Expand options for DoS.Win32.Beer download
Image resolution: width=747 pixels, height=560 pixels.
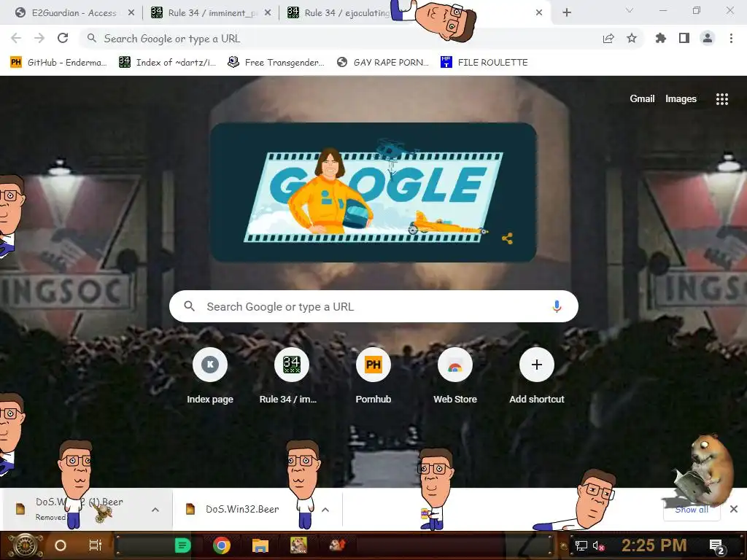pos(325,510)
